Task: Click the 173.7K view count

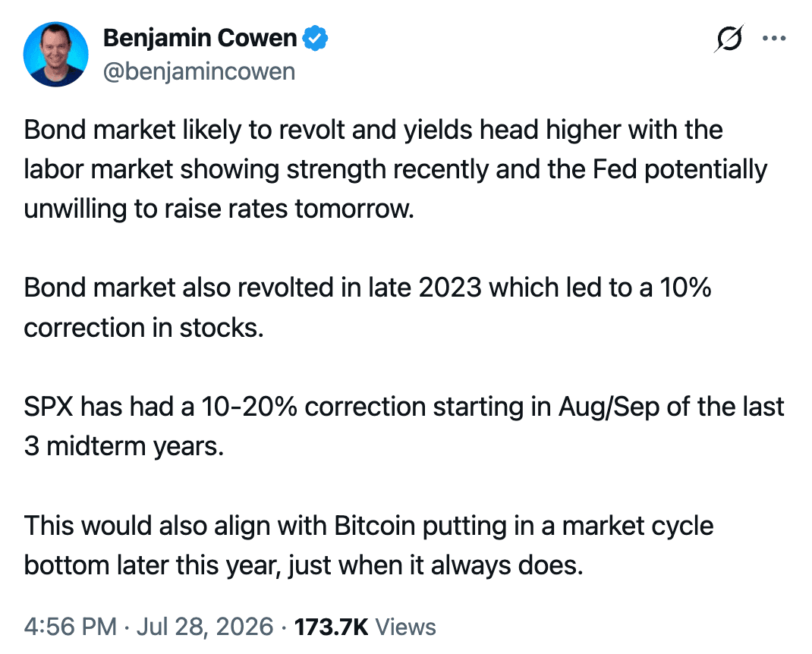Action: 331,627
